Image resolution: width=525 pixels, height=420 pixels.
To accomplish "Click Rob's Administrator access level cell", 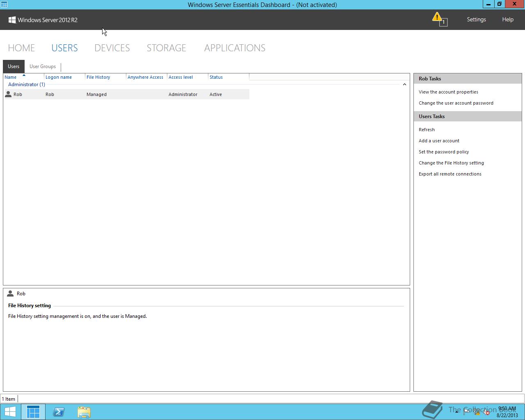I will click(x=183, y=94).
